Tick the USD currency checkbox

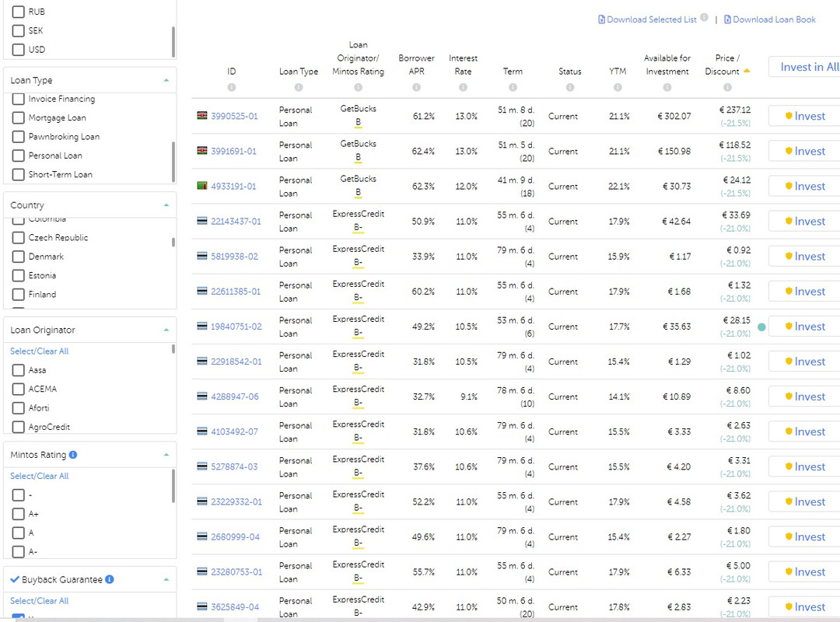18,49
